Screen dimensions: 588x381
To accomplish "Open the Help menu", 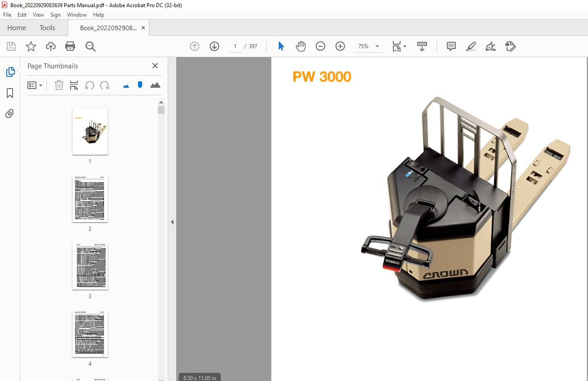I will point(98,15).
